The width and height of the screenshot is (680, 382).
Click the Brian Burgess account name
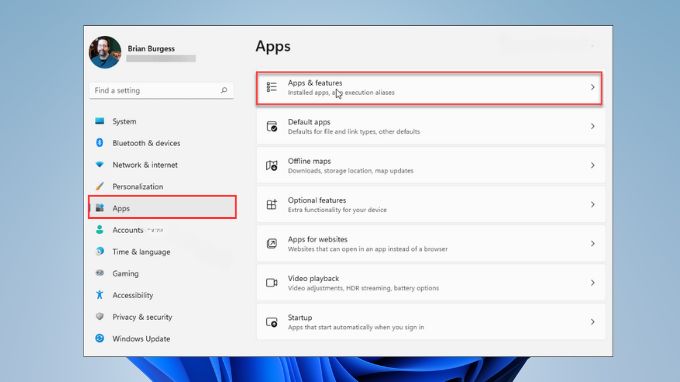pyautogui.click(x=151, y=49)
